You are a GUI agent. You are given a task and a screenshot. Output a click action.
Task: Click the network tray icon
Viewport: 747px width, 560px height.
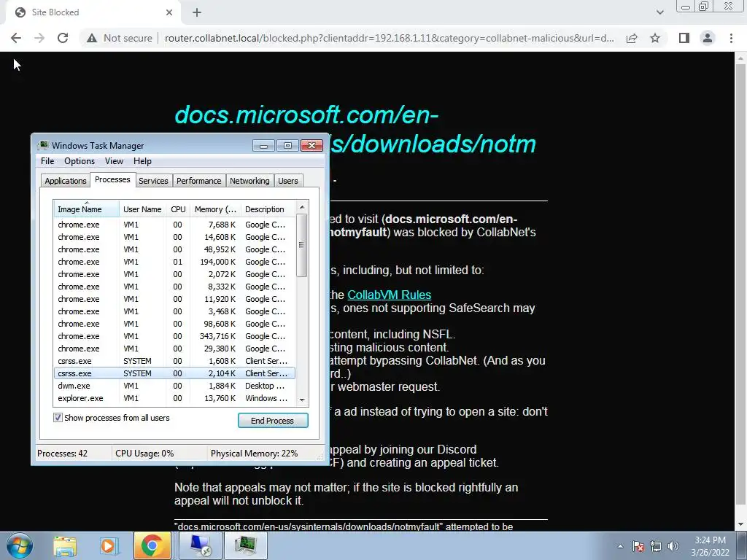656,547
